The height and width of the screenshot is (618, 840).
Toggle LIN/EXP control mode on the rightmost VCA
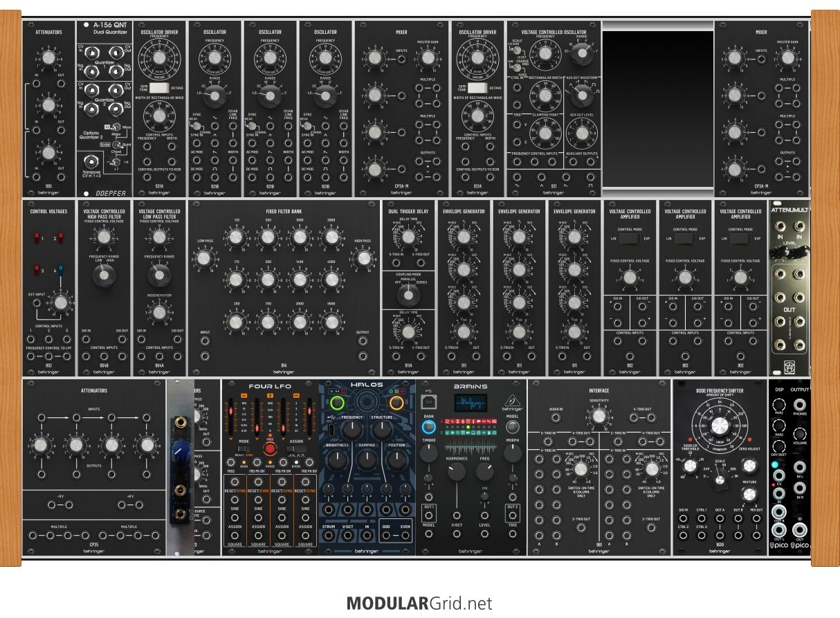740,239
